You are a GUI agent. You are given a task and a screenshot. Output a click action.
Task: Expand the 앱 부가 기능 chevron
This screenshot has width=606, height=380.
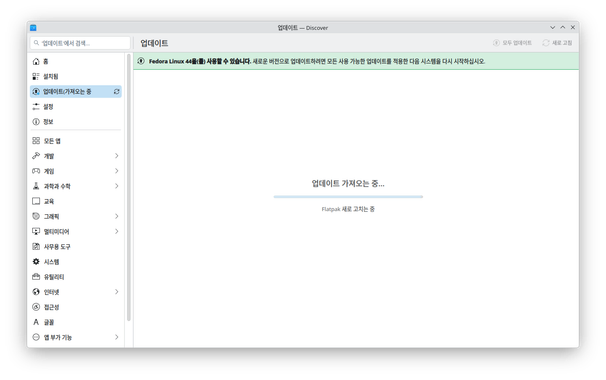coord(116,337)
